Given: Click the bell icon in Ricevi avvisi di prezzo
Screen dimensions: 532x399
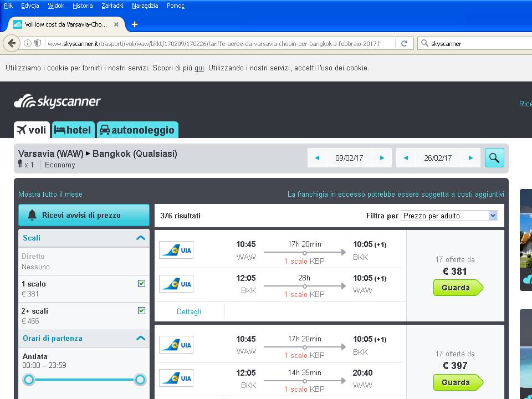Looking at the screenshot, I should click(x=32, y=215).
